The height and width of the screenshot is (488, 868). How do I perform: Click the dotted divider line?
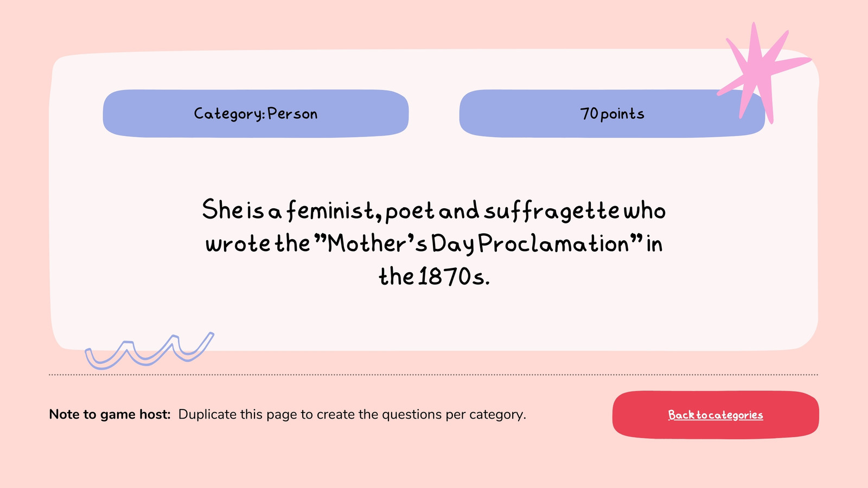(x=433, y=374)
